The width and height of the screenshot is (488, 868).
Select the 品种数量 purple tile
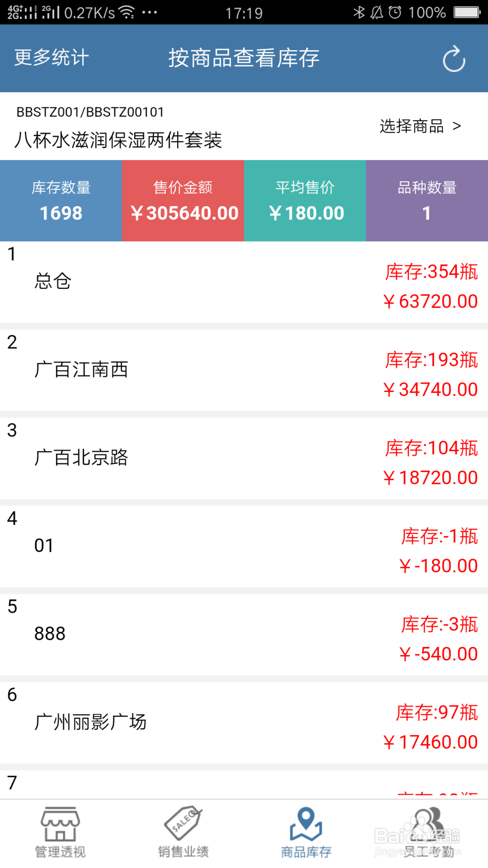427,201
